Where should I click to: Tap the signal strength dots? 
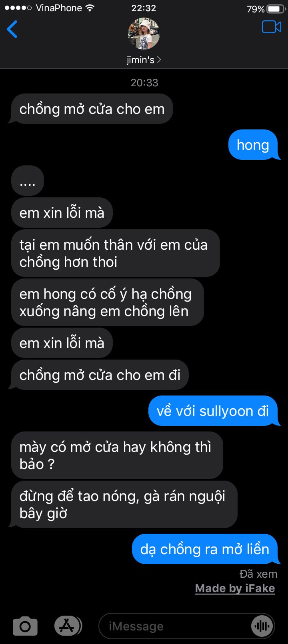18,8
